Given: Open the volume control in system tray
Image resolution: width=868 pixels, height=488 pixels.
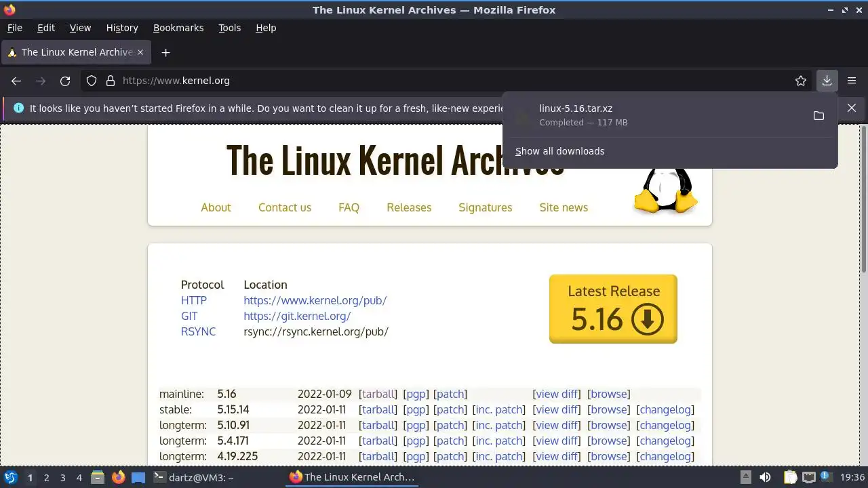Looking at the screenshot, I should (x=765, y=477).
